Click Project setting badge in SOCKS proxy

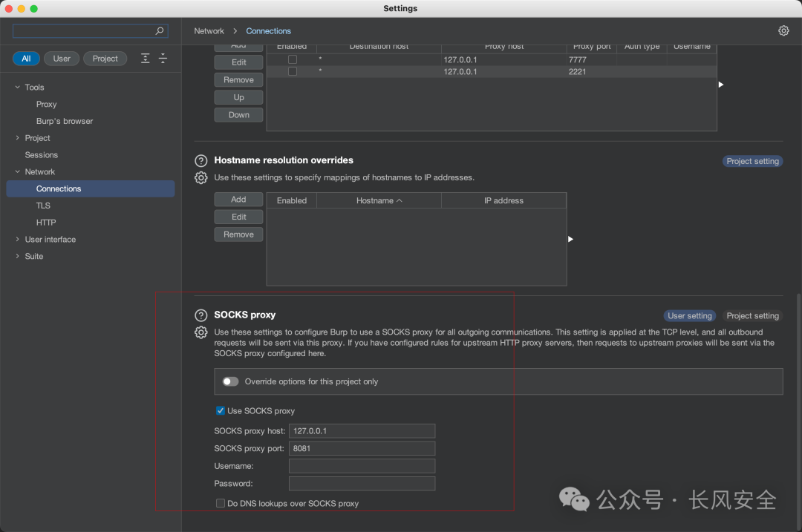(752, 316)
